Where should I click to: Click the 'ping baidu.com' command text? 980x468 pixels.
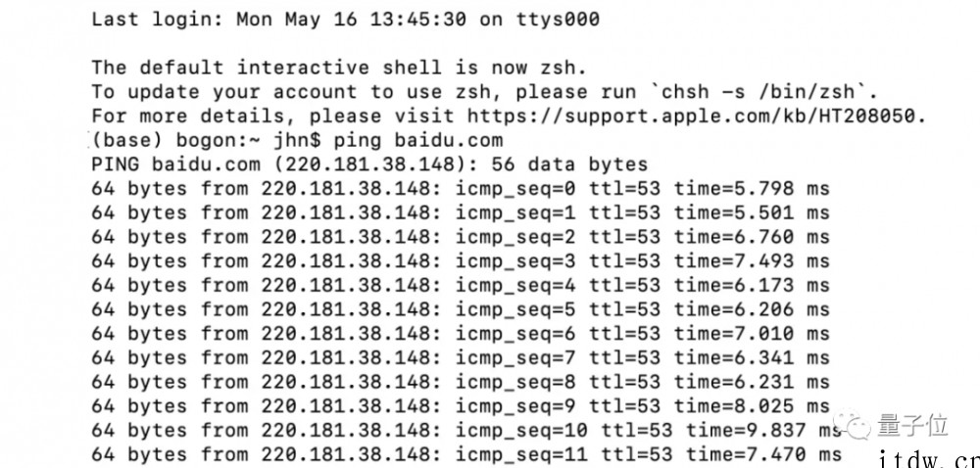418,140
